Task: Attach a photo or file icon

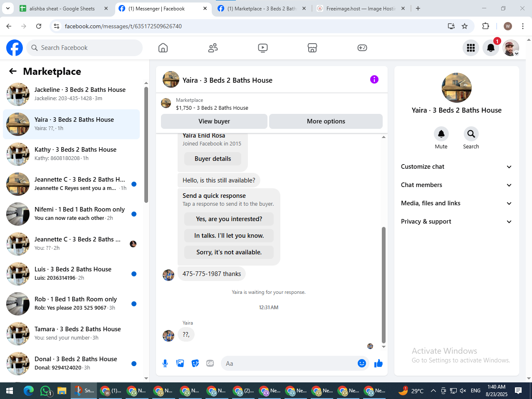Action: tap(180, 363)
